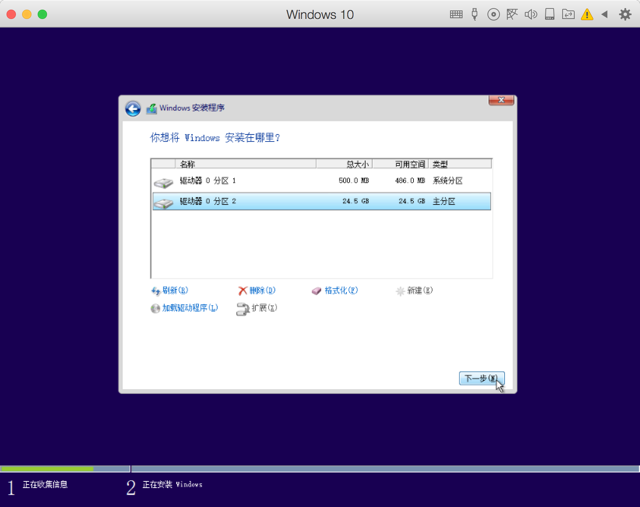Click the 名称 column header
The image size is (640, 507).
246,164
